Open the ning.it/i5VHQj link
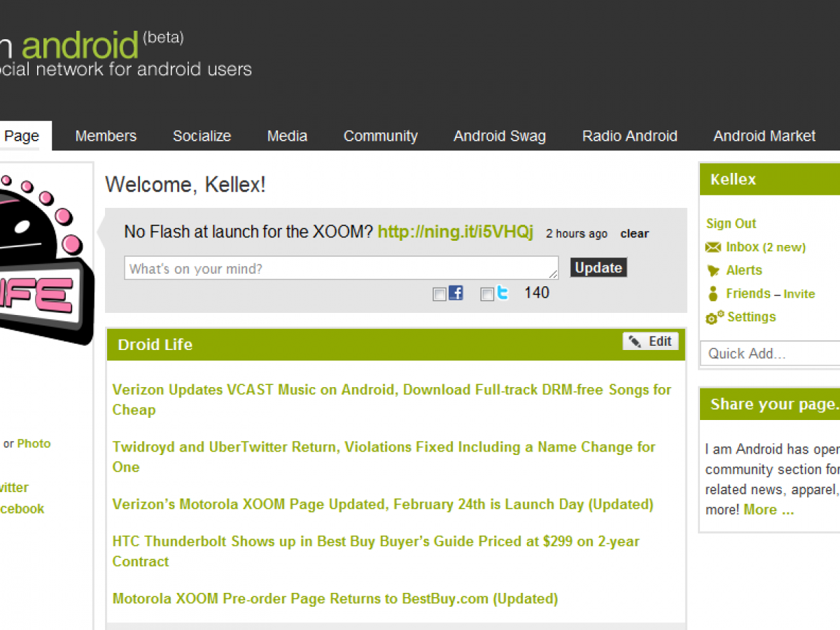The image size is (840, 630). [456, 232]
